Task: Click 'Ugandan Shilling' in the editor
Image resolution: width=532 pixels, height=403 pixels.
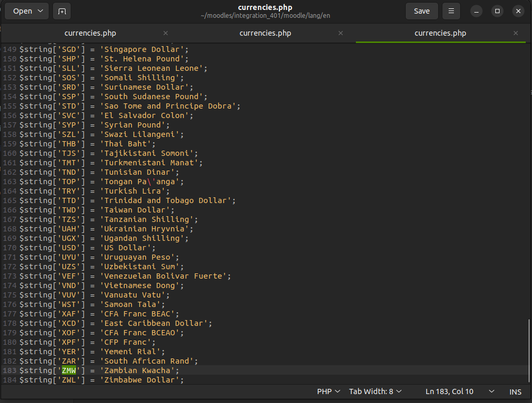Action: 142,239
